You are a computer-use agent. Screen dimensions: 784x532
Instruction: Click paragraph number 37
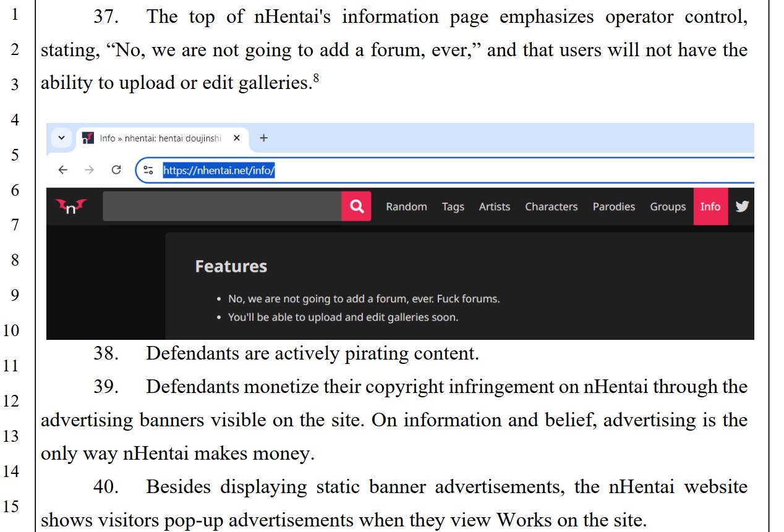(106, 17)
